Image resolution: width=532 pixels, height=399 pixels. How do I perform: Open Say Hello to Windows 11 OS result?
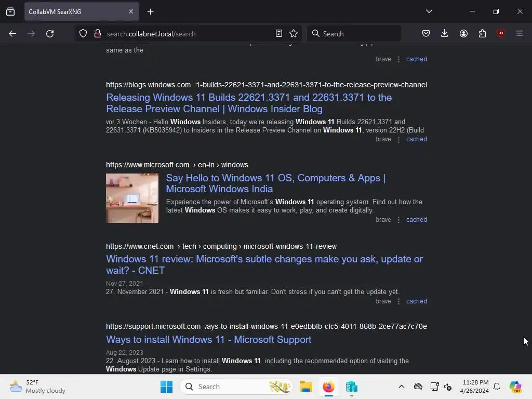tap(275, 183)
